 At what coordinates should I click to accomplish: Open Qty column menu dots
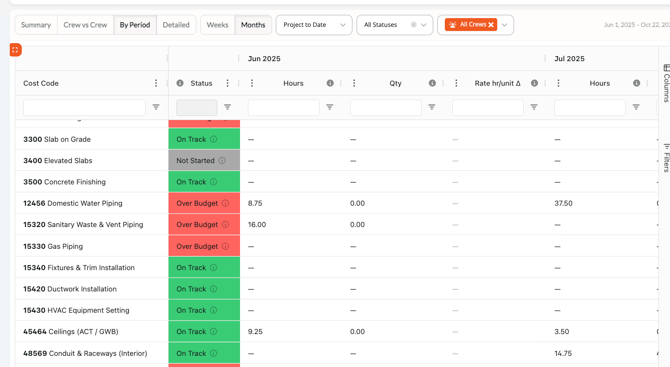coord(354,83)
